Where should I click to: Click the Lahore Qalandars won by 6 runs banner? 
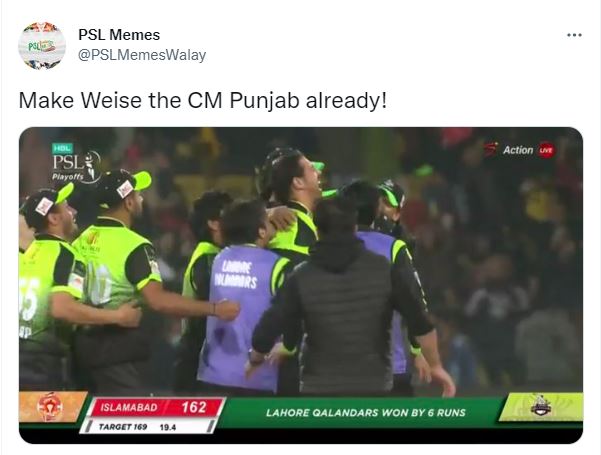(x=366, y=412)
